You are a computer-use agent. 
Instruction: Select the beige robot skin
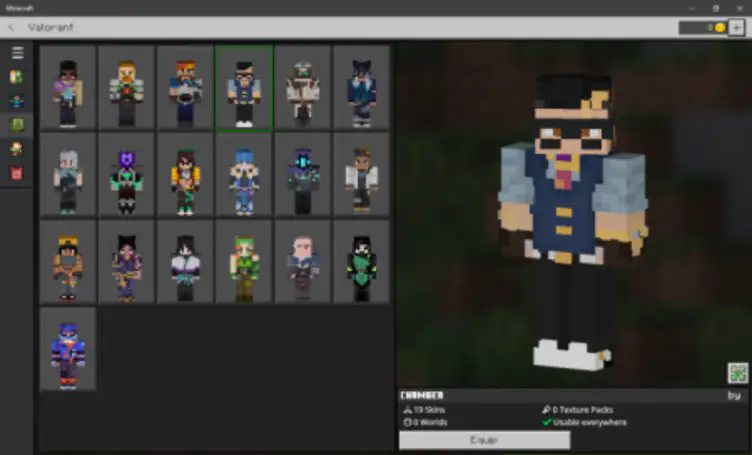303,88
